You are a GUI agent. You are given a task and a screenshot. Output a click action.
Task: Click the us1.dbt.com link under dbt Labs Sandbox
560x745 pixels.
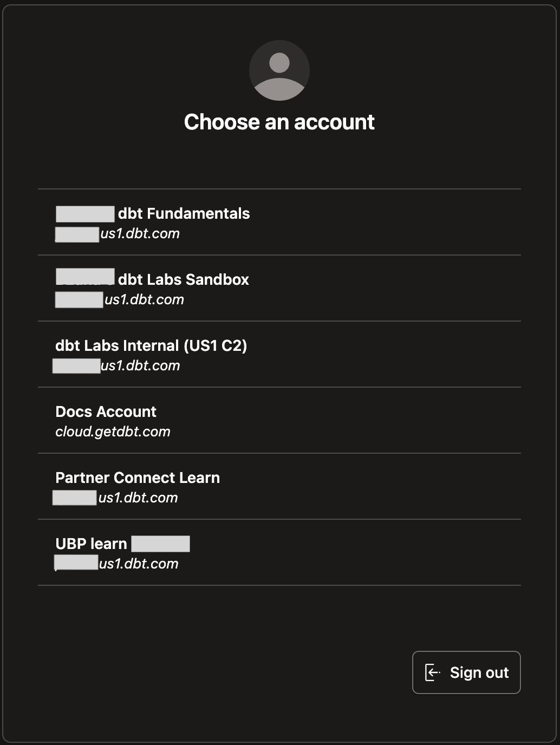pyautogui.click(x=144, y=299)
